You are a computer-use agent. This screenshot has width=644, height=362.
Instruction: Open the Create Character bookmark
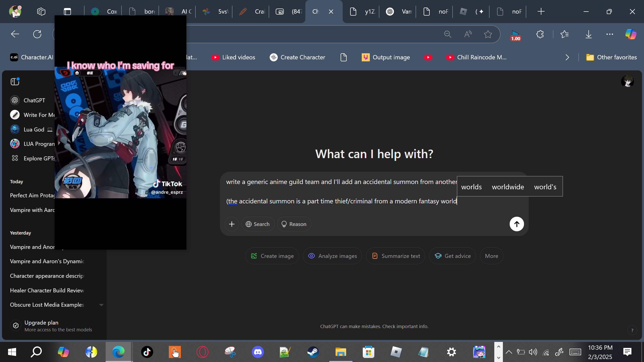pos(297,57)
